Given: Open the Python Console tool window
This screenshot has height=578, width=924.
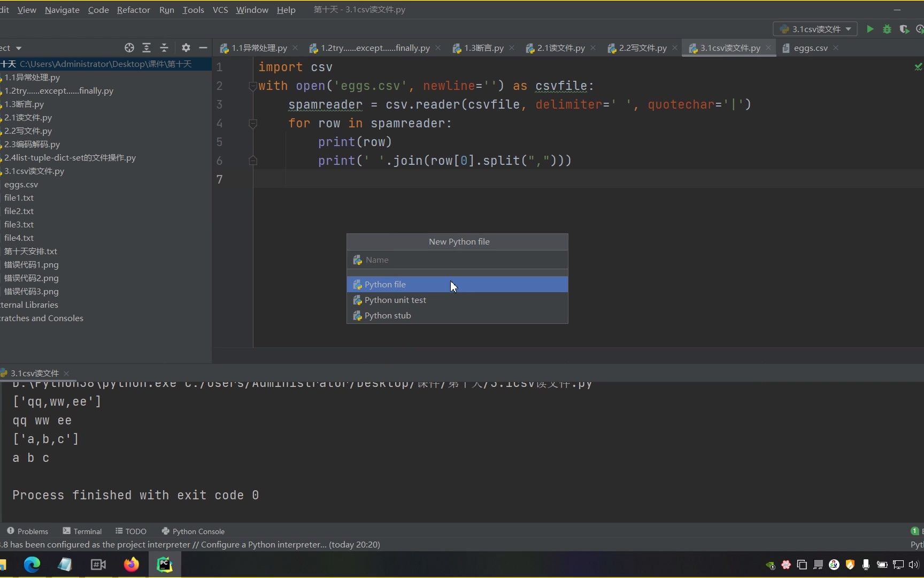Looking at the screenshot, I should tap(193, 531).
